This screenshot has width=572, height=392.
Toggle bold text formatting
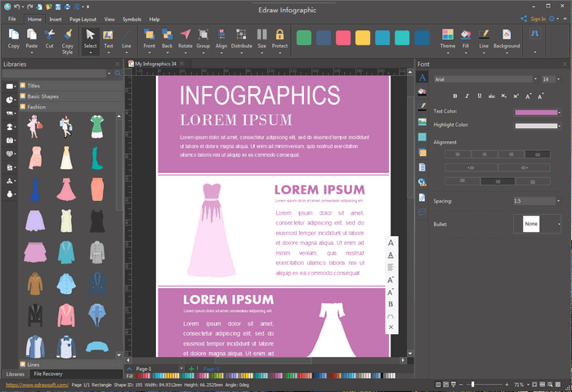(455, 96)
